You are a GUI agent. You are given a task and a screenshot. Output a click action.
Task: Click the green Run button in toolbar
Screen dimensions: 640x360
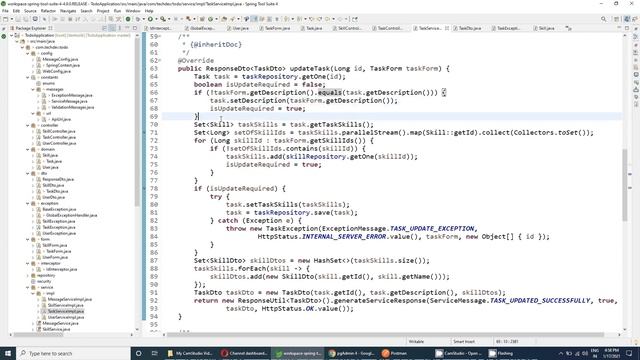point(150,19)
